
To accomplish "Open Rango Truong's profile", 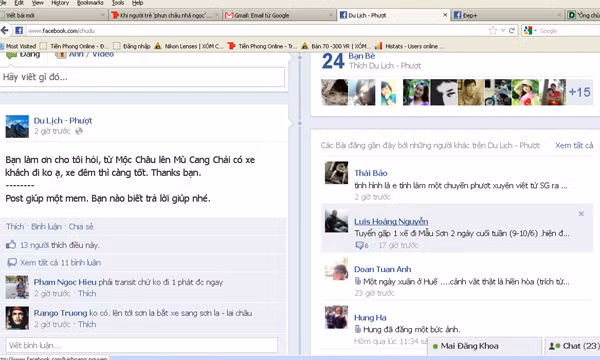I will (60, 313).
